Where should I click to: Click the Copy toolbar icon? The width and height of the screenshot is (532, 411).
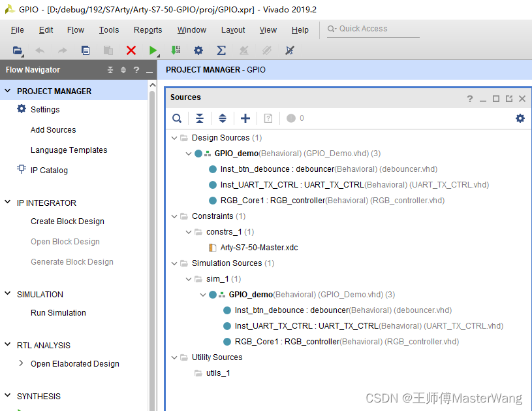click(86, 50)
